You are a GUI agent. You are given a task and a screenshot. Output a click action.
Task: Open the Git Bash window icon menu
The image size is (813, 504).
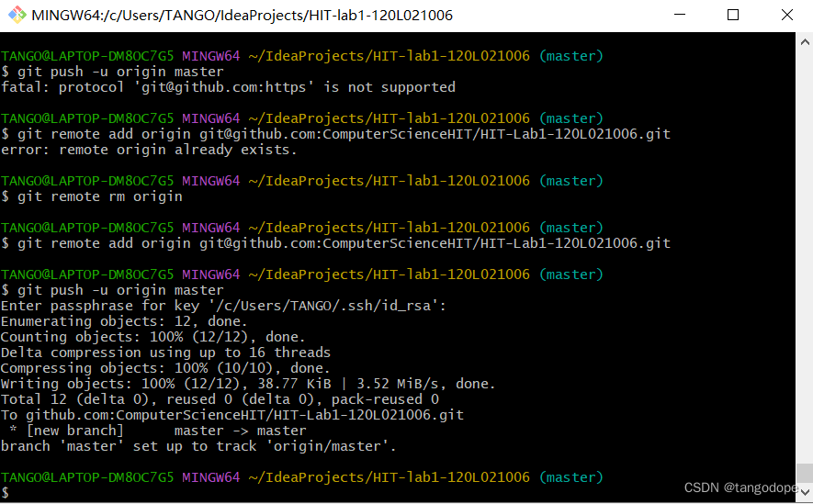17,15
